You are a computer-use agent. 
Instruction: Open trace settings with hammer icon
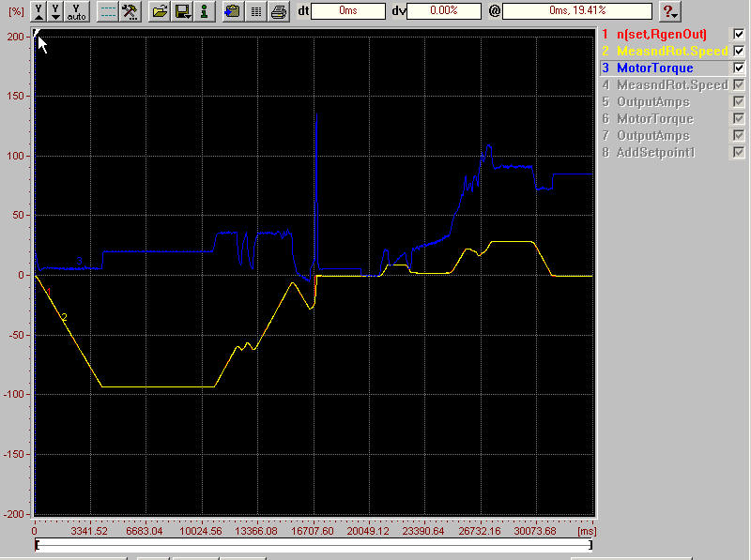pos(130,11)
